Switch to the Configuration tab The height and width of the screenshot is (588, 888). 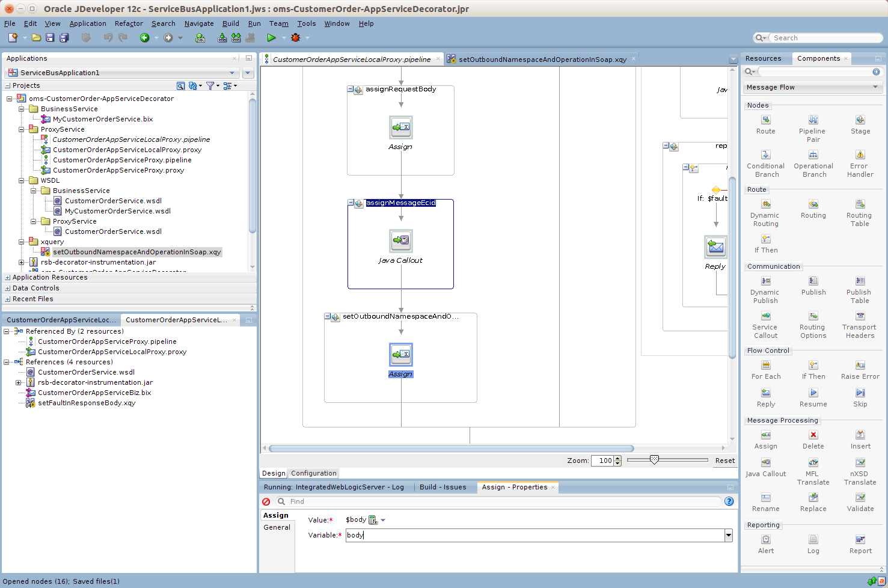[x=313, y=473]
